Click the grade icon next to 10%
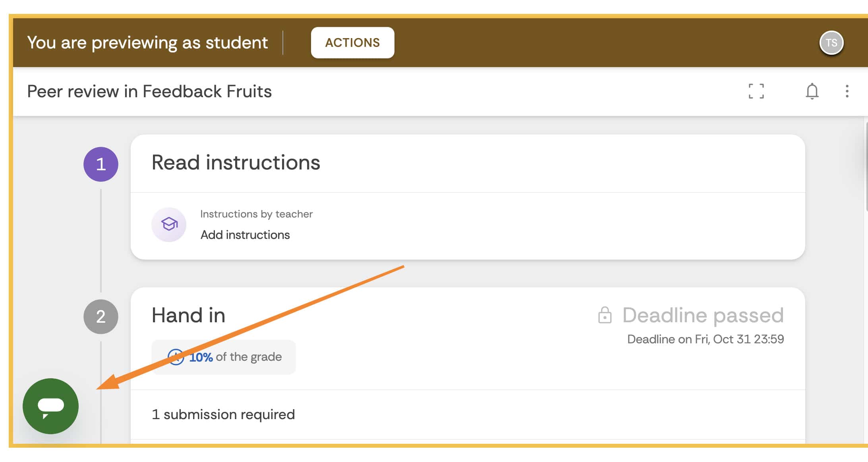Screen dimensions: 868x462 [x=176, y=357]
